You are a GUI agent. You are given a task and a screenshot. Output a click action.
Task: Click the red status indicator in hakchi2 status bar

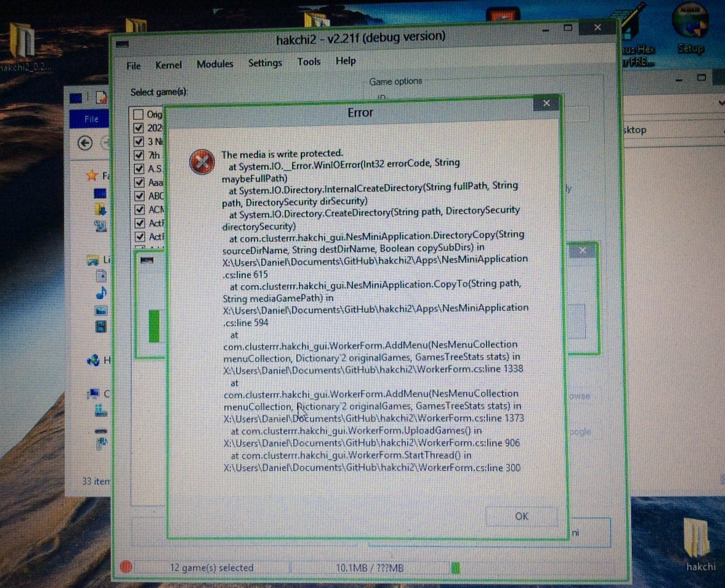pyautogui.click(x=126, y=566)
